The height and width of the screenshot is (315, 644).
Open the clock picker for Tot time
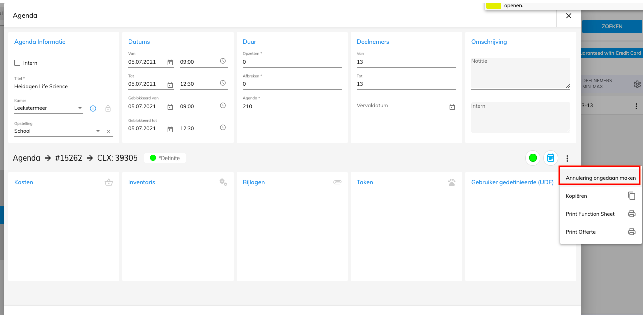pos(223,83)
